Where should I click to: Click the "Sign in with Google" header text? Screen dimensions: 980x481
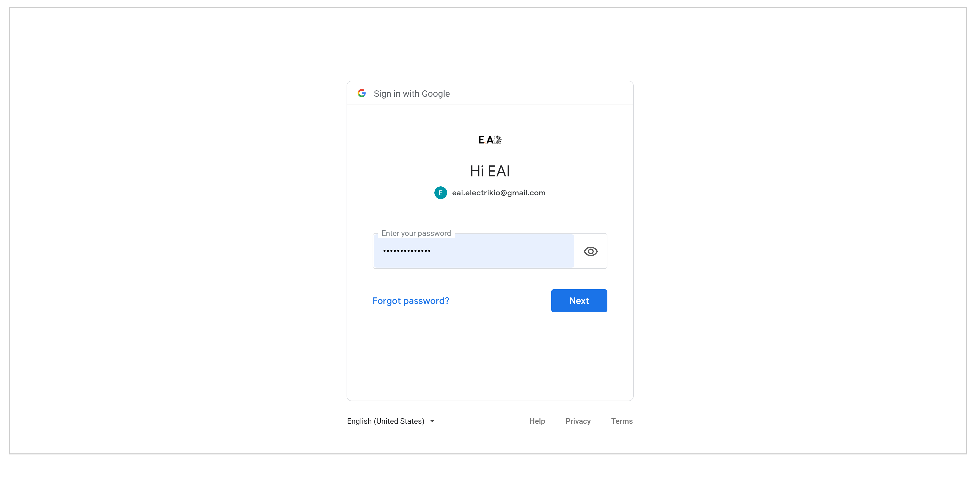pos(412,94)
